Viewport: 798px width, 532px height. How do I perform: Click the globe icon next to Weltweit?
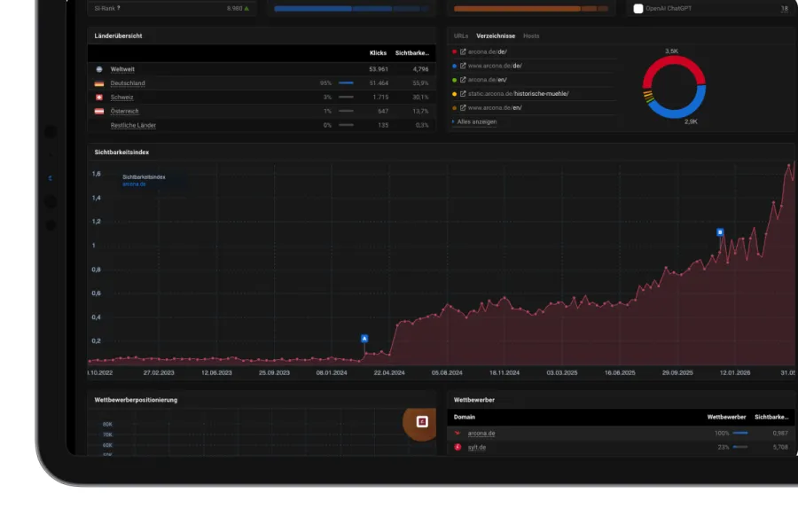[99, 69]
